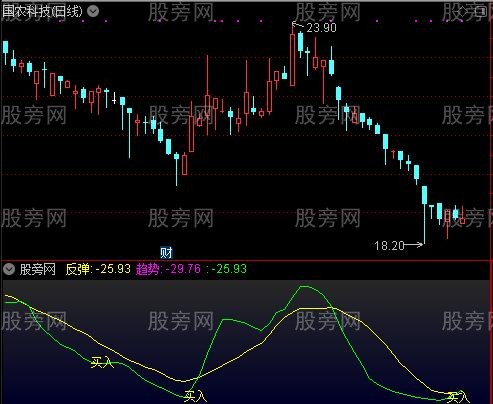
Task: Click the first 买入 signal on indicator
Action: tap(102, 362)
